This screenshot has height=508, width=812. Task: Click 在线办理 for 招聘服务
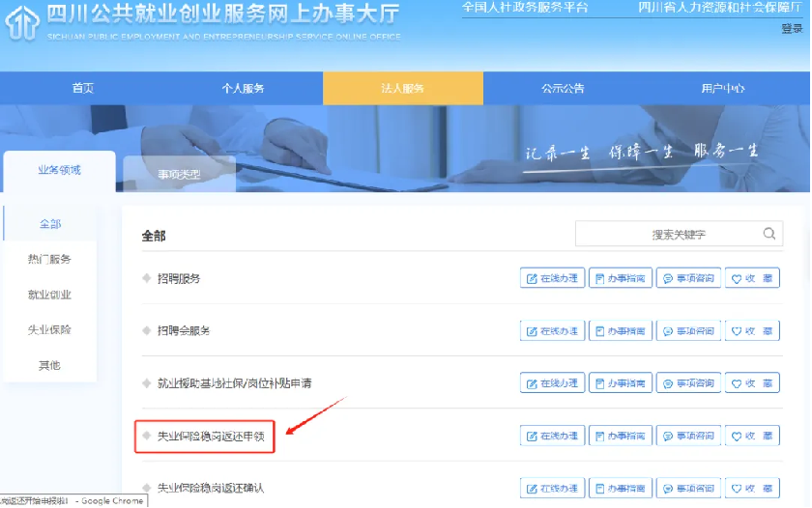pos(553,278)
